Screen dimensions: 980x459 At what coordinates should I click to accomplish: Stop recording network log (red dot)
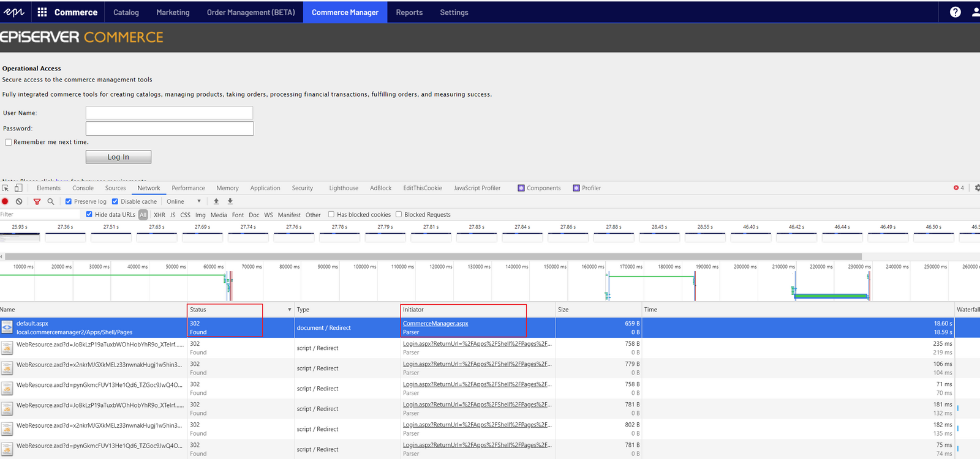(6, 201)
